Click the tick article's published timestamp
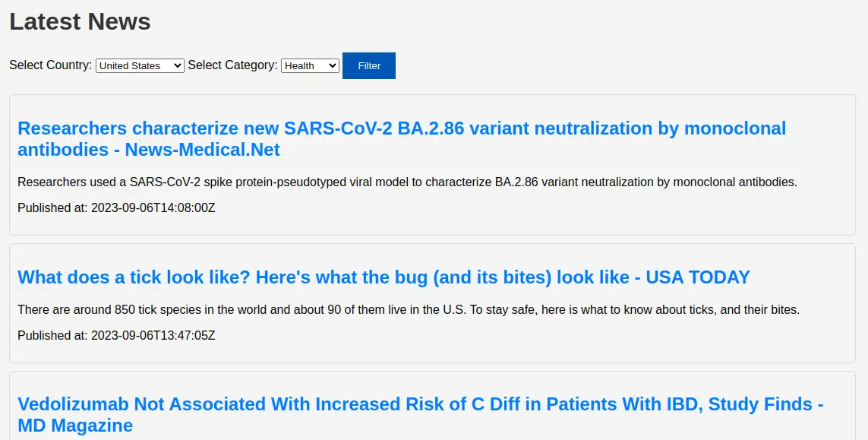 point(115,335)
